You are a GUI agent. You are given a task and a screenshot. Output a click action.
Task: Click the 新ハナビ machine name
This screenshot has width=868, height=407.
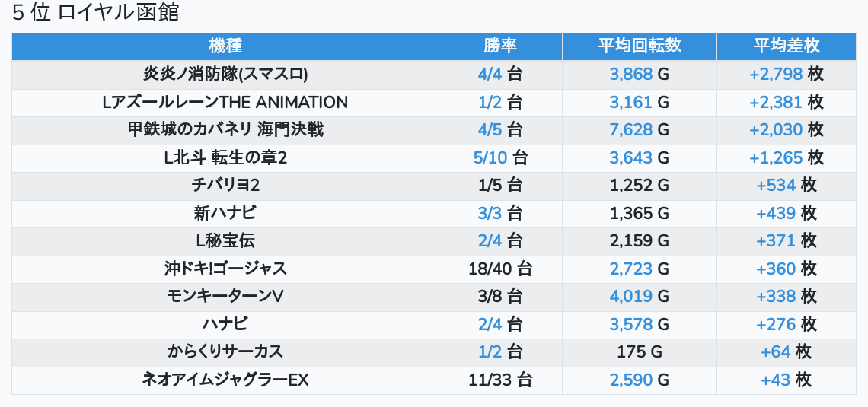(225, 214)
